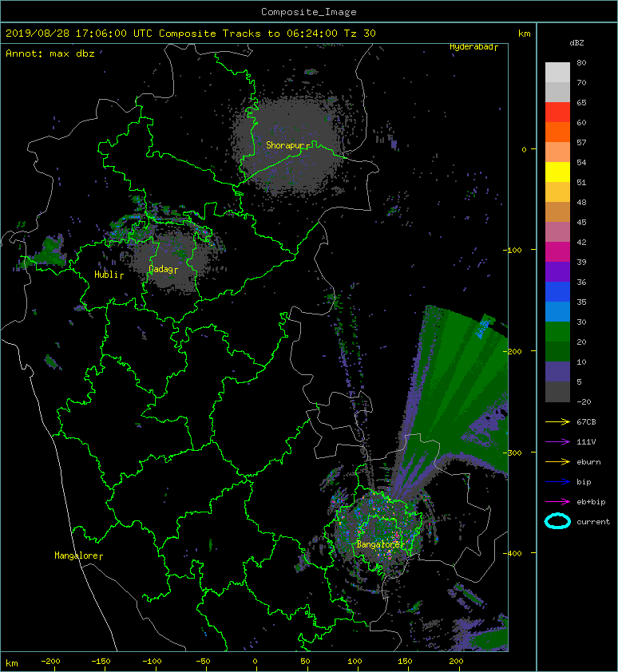Click the 200 tick on bottom axis

(x=456, y=662)
